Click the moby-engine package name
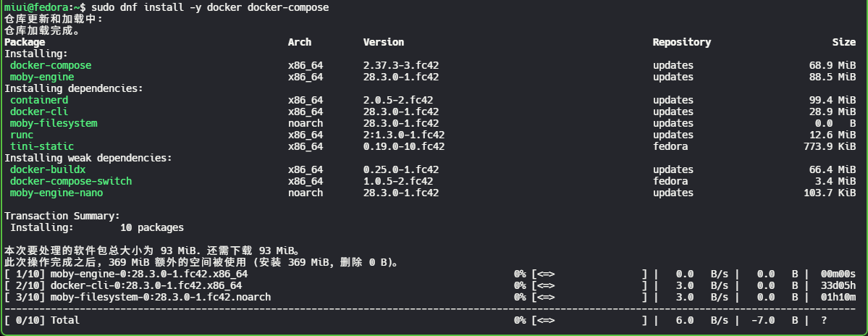The image size is (868, 336). 42,77
